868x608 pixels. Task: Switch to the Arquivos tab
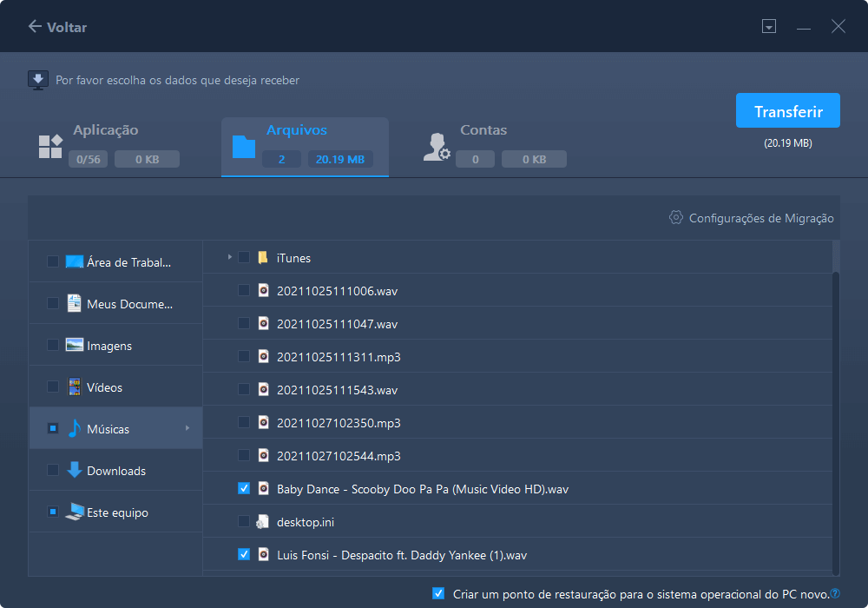[305, 147]
